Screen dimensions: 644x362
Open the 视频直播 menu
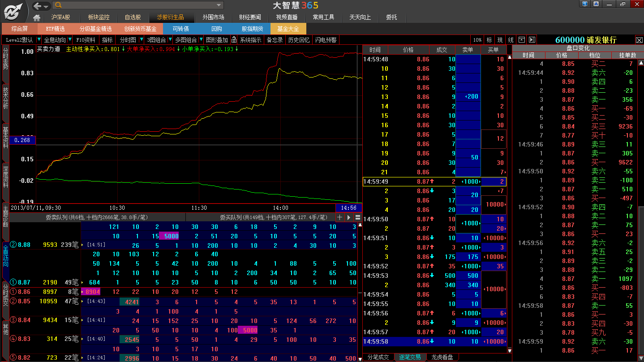pyautogui.click(x=287, y=17)
